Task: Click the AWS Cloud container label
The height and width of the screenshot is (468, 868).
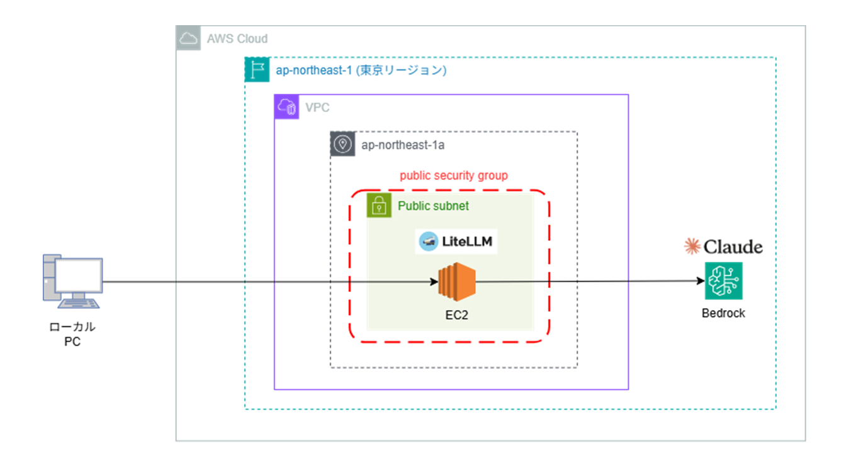Action: coord(237,38)
